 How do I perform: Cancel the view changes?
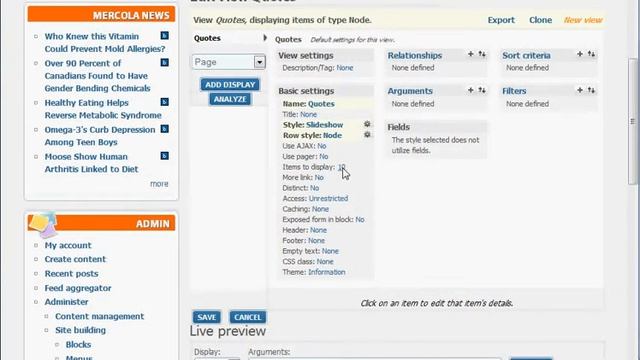click(x=248, y=317)
